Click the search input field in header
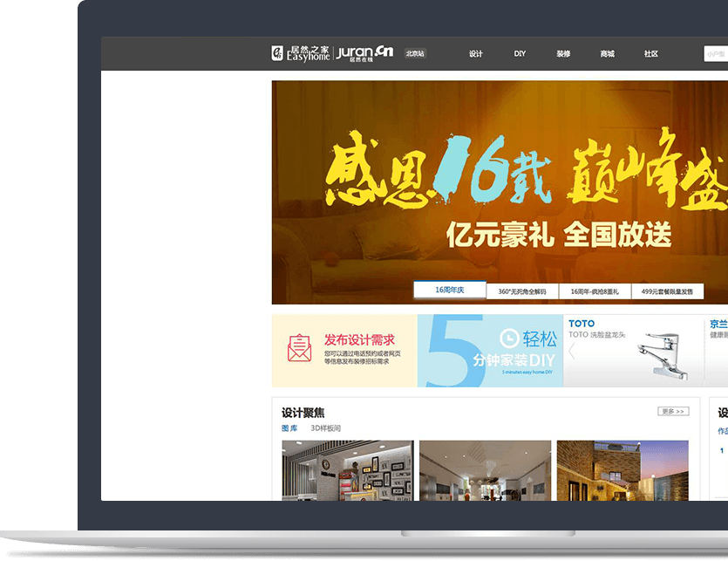The height and width of the screenshot is (561, 728). click(715, 54)
